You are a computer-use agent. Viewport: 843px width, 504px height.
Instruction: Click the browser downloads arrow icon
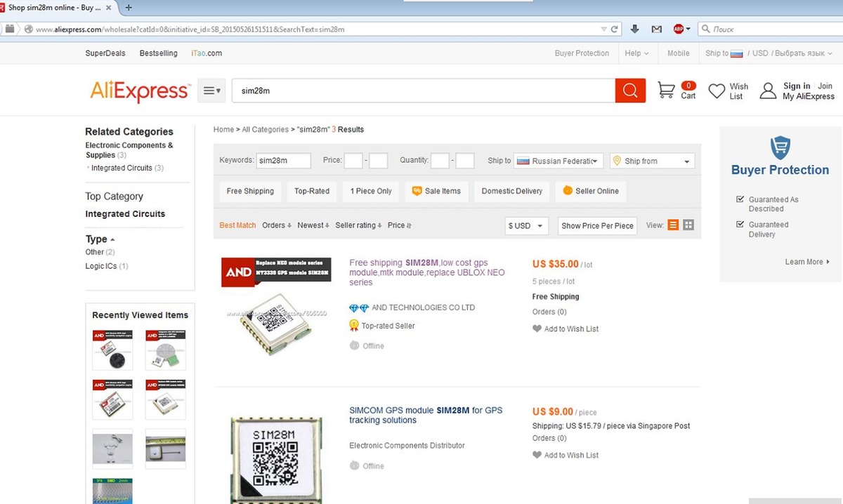pyautogui.click(x=635, y=29)
